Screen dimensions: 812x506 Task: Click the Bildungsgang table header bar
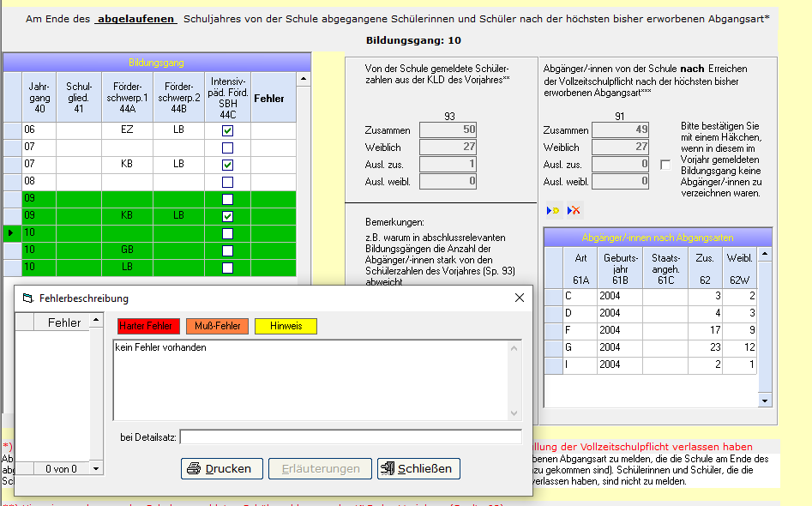tap(156, 63)
